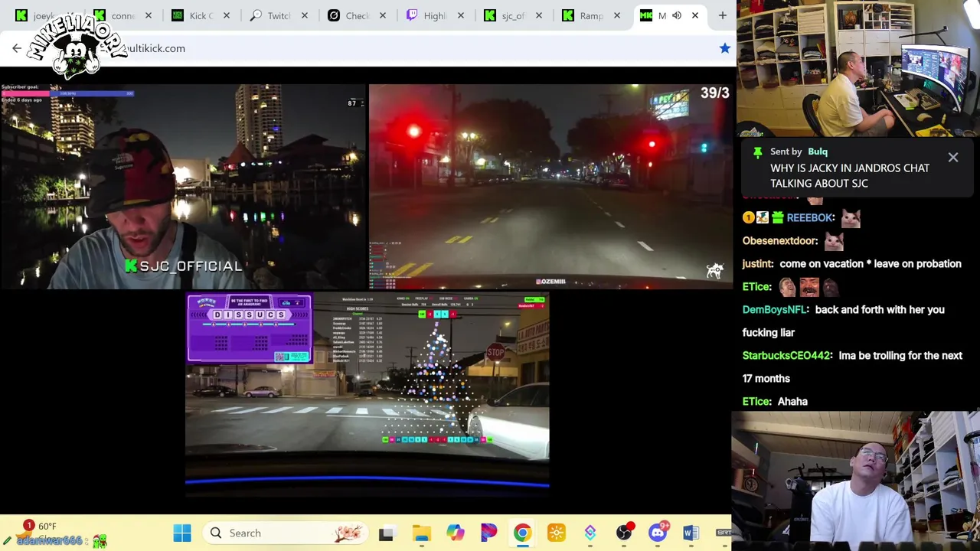
Task: Switch to the Twitch search tab
Action: [x=279, y=15]
